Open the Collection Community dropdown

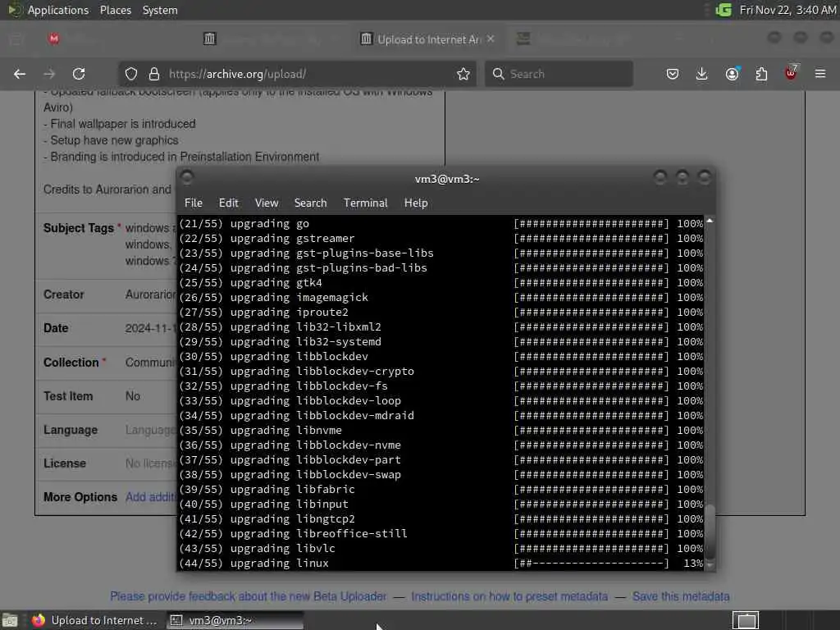pos(151,363)
